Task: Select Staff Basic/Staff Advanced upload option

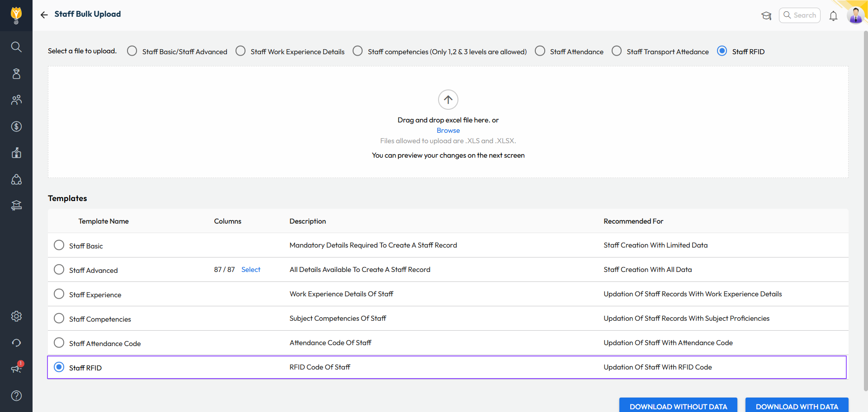Action: 132,51
